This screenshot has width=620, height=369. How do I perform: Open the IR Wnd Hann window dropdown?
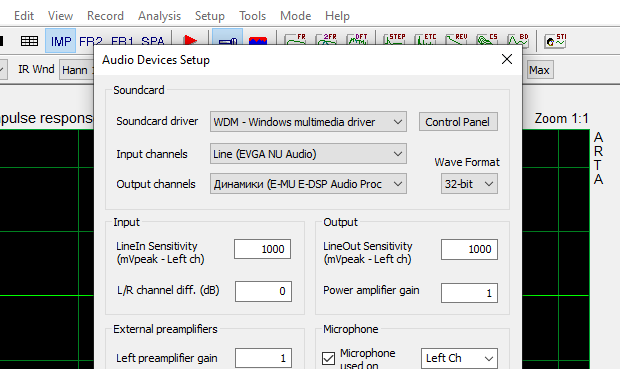(77, 70)
